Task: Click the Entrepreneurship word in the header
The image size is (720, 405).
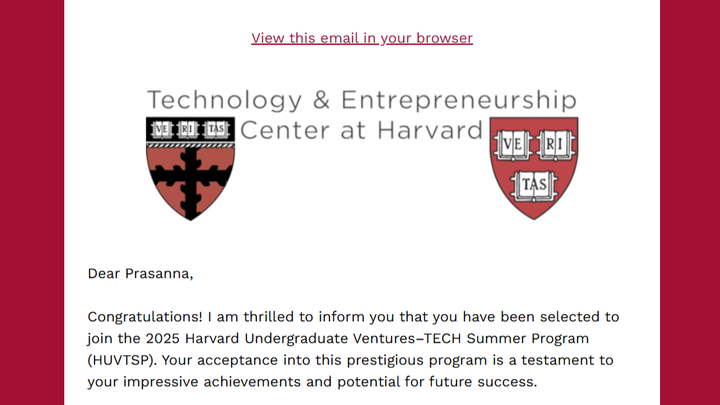Action: (x=459, y=100)
